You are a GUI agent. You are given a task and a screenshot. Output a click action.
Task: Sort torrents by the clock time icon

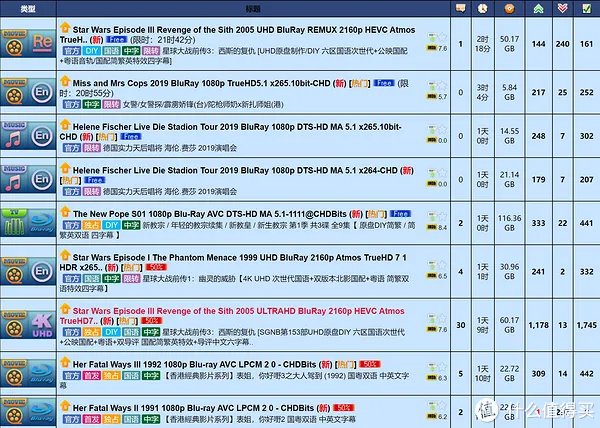point(483,8)
